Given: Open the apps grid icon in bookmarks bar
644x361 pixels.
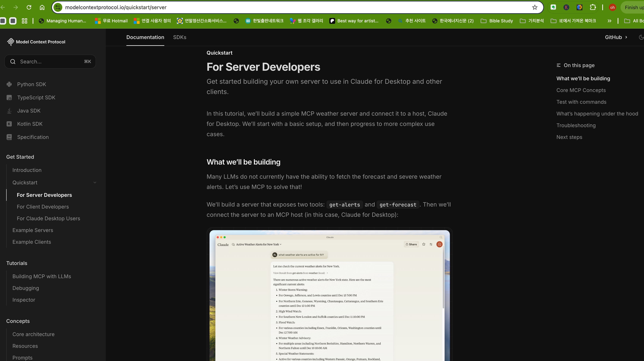Looking at the screenshot, I should tap(25, 21).
